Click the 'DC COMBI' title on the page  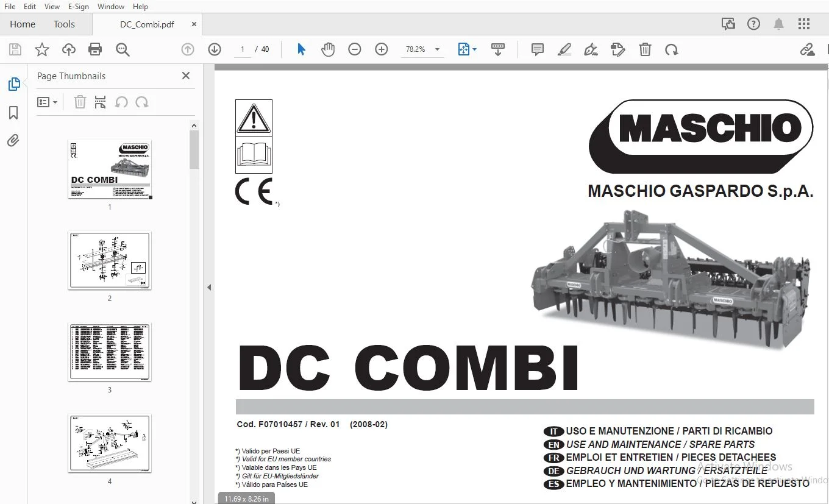coord(408,369)
